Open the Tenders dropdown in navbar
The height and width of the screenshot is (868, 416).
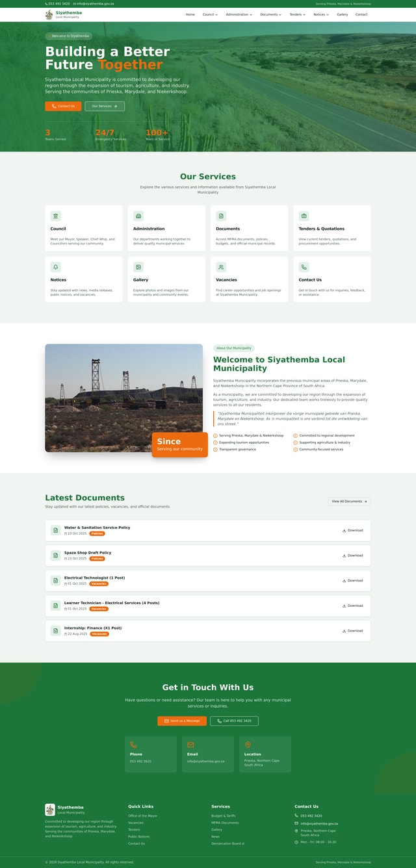[297, 14]
